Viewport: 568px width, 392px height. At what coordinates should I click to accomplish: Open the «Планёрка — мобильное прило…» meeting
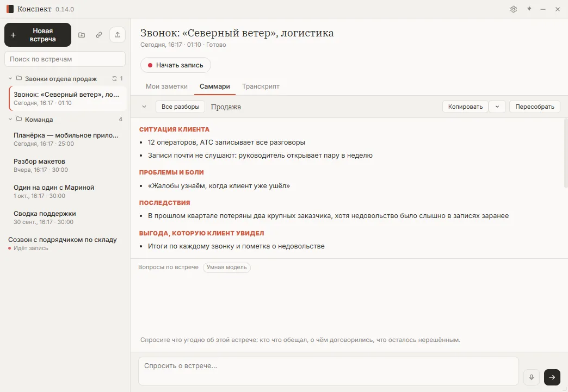pyautogui.click(x=68, y=139)
